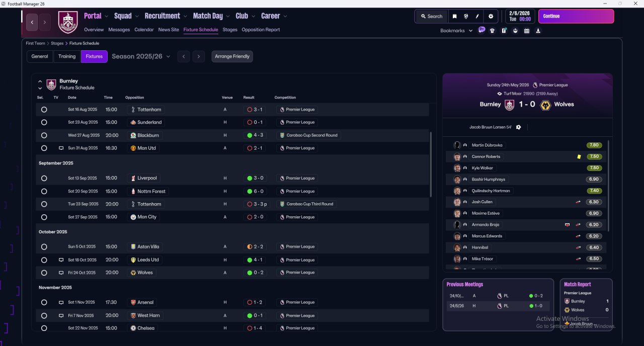This screenshot has width=644, height=346.
Task: Click the fixture list vertical scrollbar
Action: pyautogui.click(x=430, y=164)
